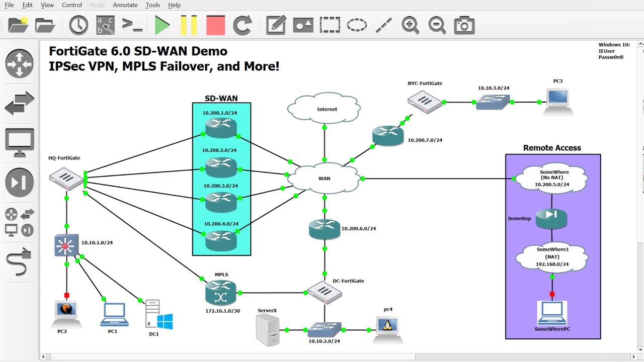The width and height of the screenshot is (644, 362).
Task: Select the 10.10.3.0/24 switch node
Action: 493,102
